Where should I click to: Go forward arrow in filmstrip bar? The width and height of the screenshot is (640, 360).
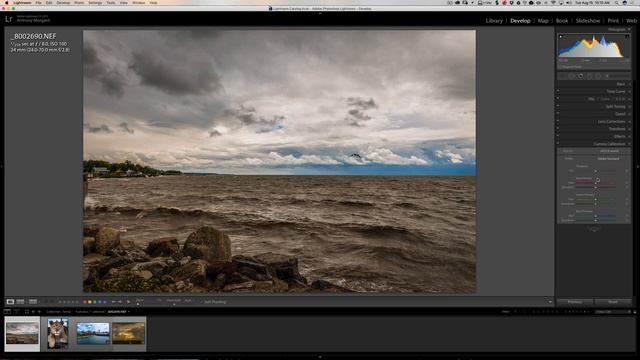39,312
